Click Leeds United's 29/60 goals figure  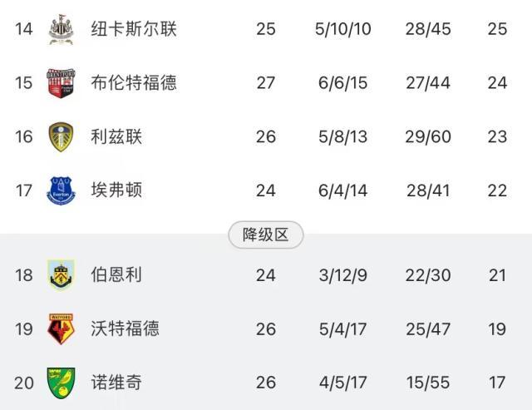pyautogui.click(x=427, y=136)
